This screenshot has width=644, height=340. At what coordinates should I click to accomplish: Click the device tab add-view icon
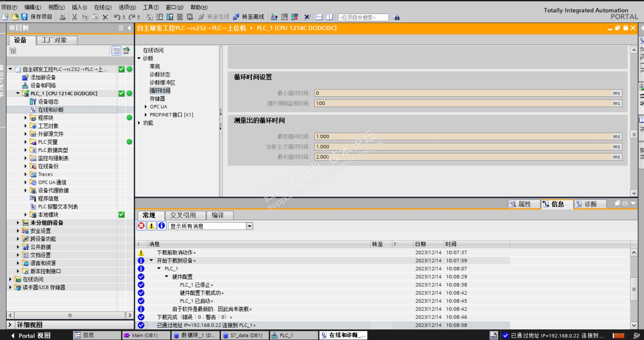13,51
